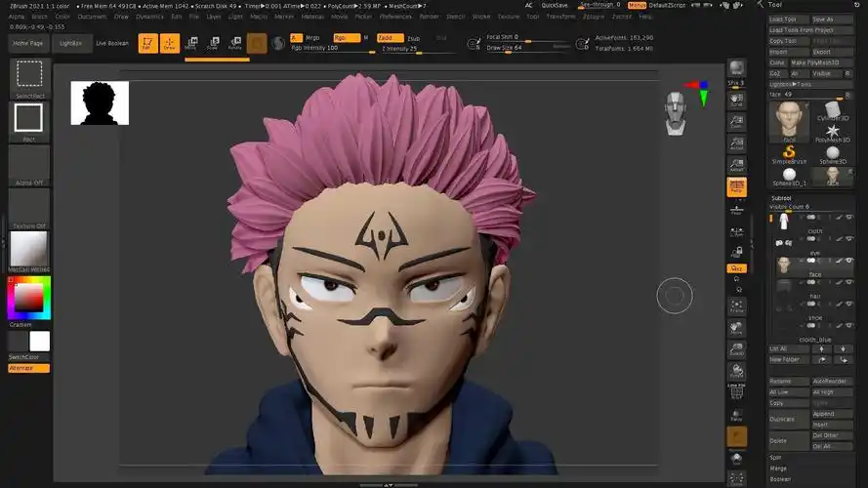Click the Load Tool button
Screen dimensions: 868x488
click(787, 20)
